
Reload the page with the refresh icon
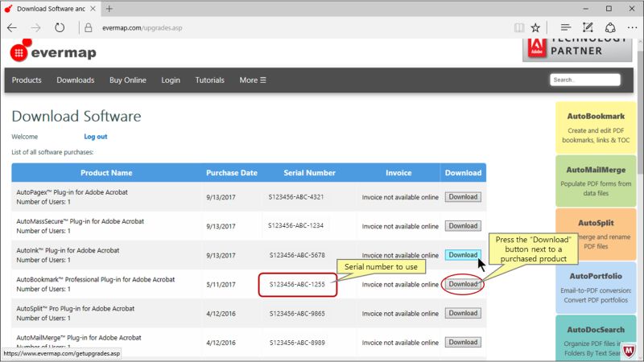coord(60,28)
